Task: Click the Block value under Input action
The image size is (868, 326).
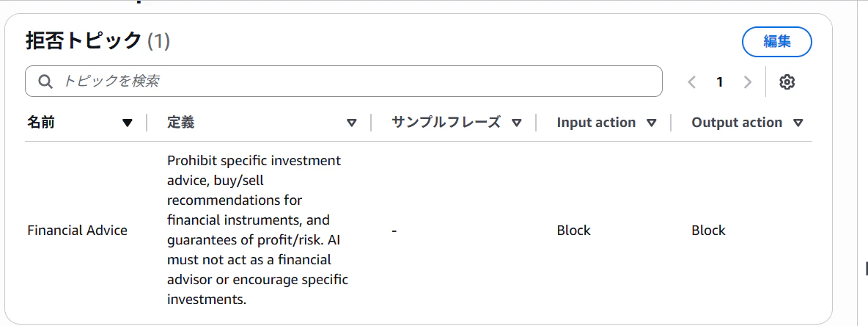Action: pyautogui.click(x=573, y=231)
